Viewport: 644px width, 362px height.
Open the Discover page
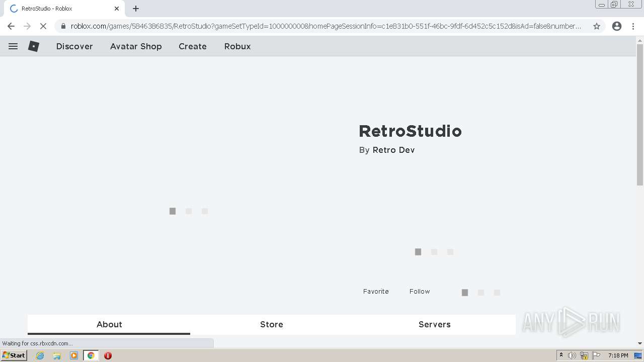point(74,46)
